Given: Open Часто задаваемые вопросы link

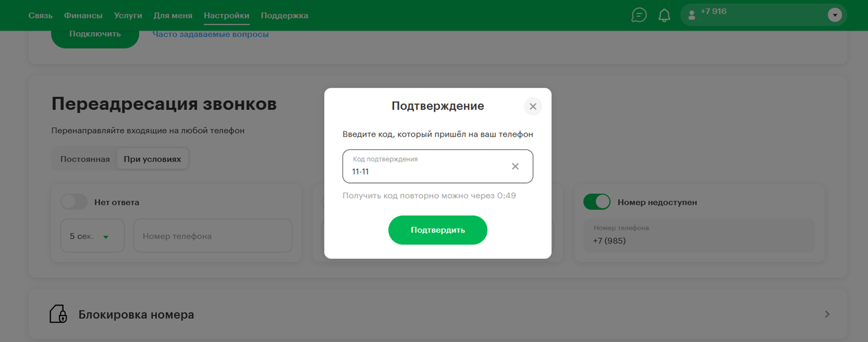Looking at the screenshot, I should (211, 35).
